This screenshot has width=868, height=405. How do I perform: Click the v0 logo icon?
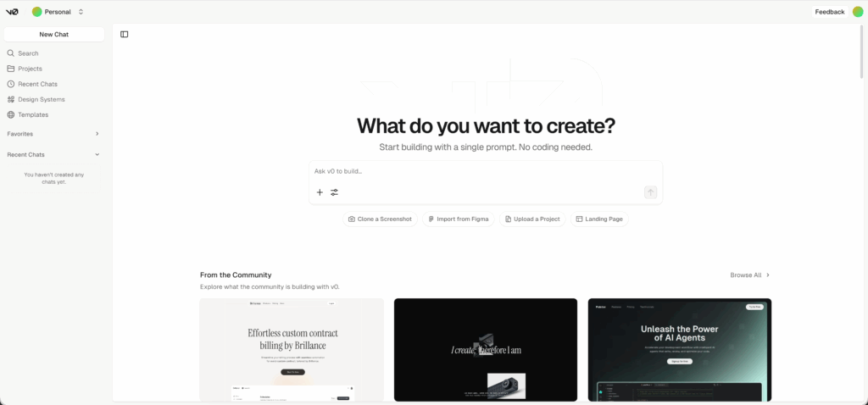12,12
